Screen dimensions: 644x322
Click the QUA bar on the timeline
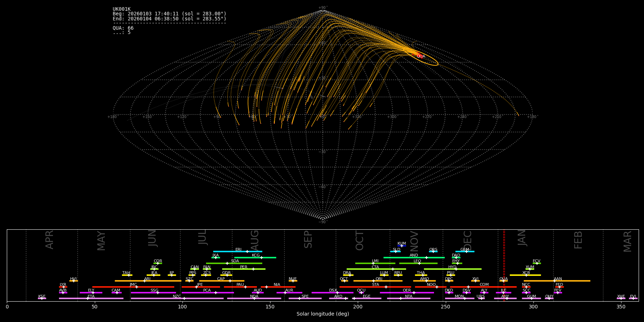point(503,281)
